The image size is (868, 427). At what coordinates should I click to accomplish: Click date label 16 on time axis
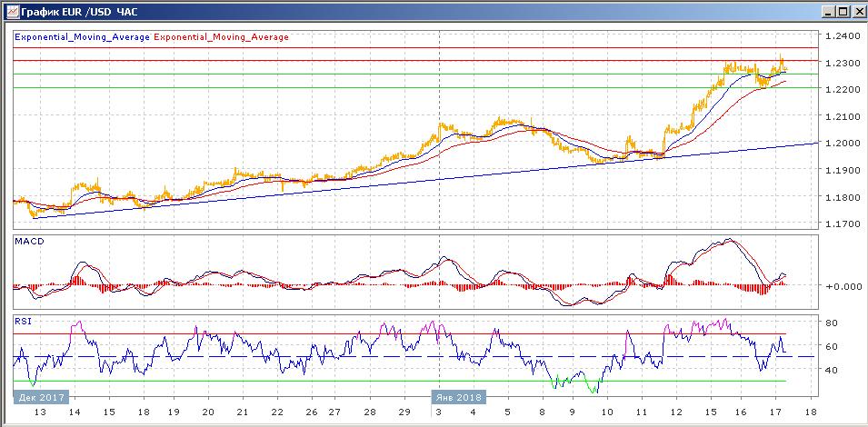click(x=742, y=412)
